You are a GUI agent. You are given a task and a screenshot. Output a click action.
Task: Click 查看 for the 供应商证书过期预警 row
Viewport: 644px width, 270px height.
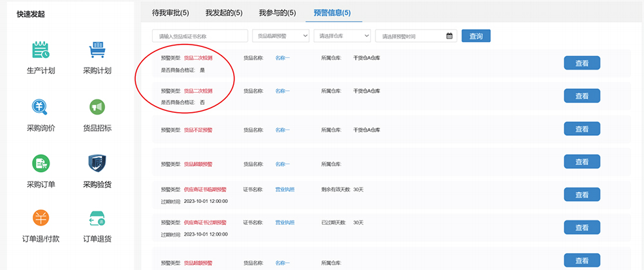(x=582, y=227)
